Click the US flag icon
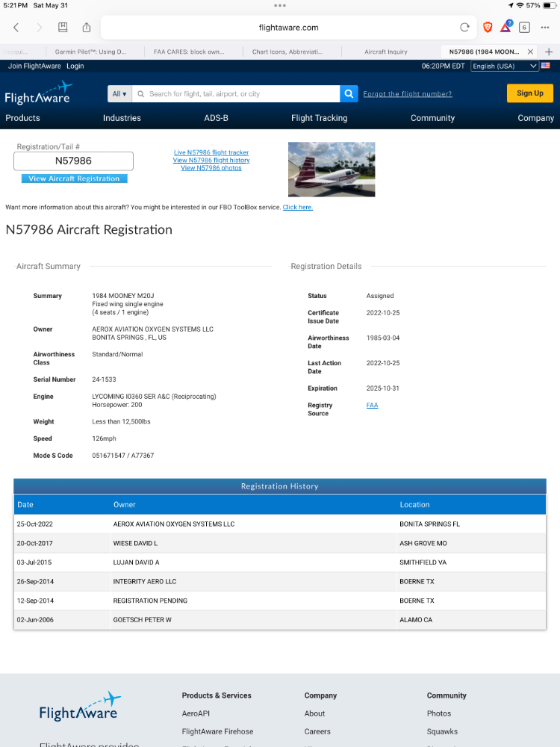 [x=546, y=66]
